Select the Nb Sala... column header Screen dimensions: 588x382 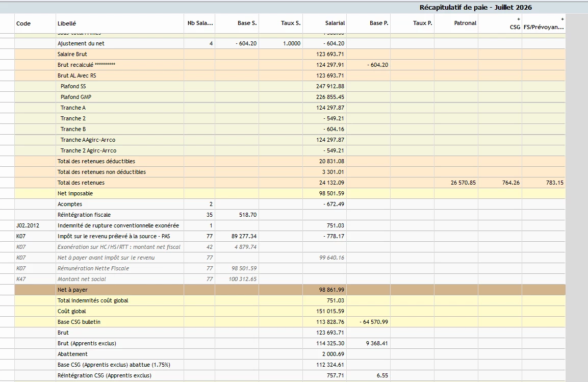[199, 23]
